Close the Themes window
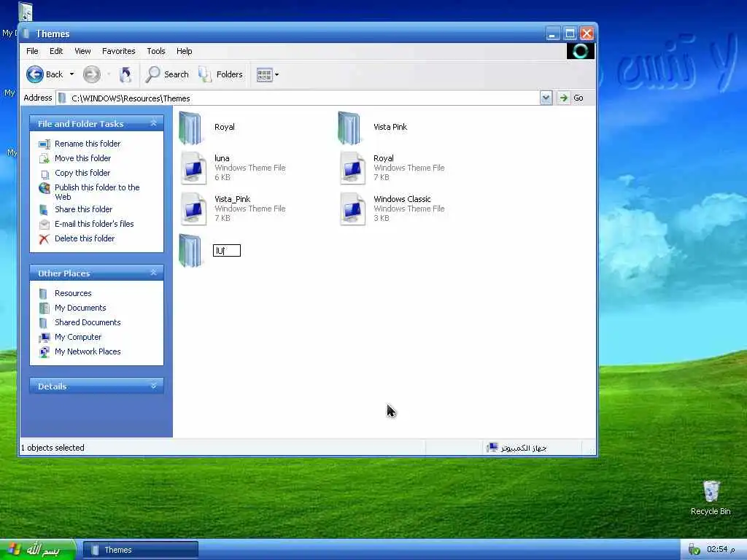 587,34
